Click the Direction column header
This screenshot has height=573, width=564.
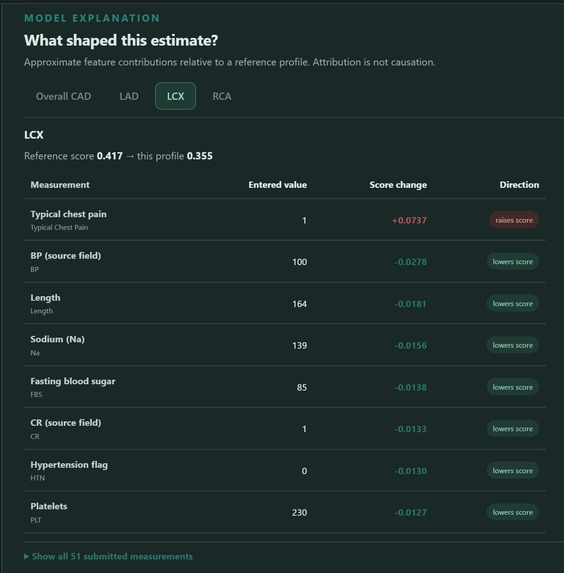tap(519, 185)
